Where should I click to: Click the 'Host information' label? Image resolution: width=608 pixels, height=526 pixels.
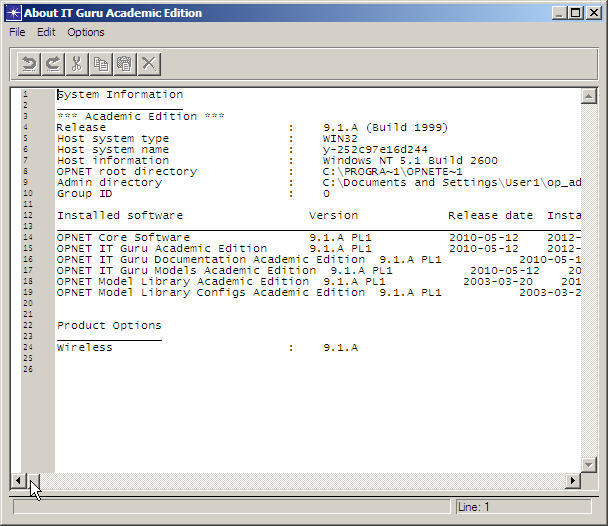point(113,160)
